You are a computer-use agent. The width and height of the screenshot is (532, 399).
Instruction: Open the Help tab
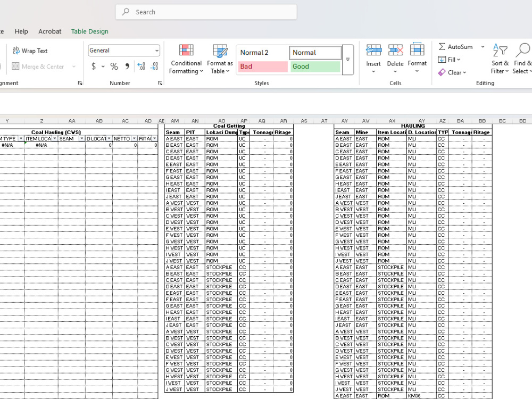(x=21, y=31)
